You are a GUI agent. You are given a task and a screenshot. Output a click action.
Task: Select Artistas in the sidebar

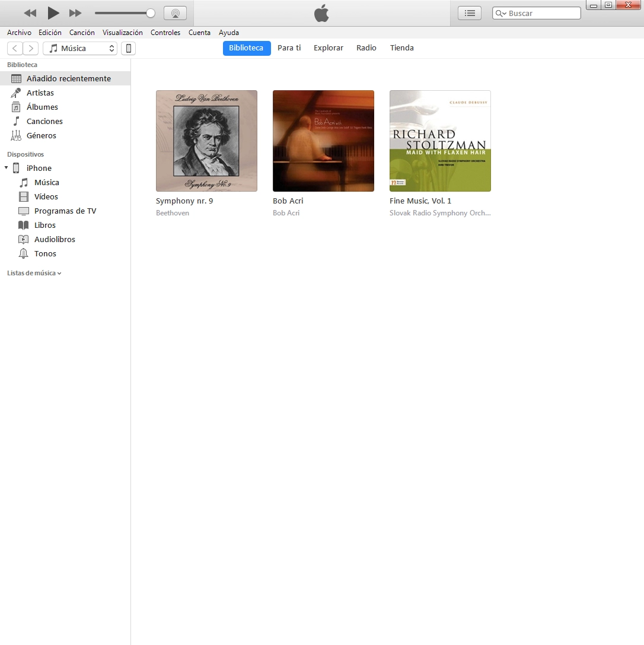point(40,93)
